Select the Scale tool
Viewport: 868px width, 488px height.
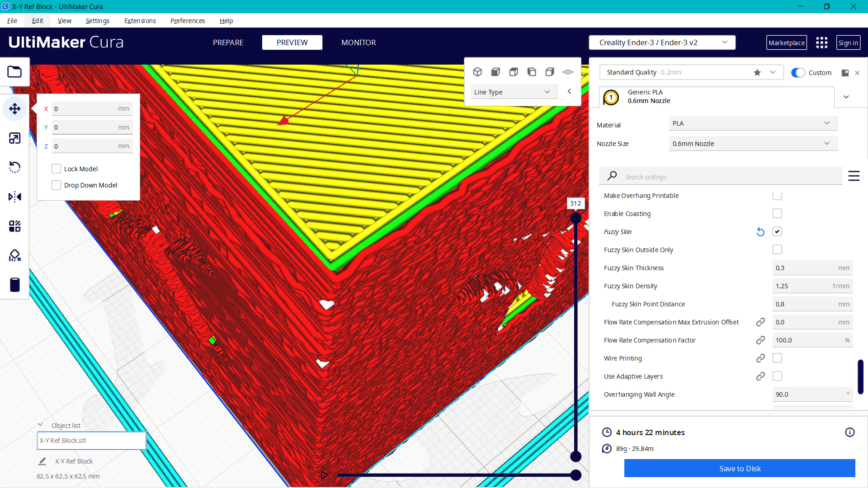pos(15,138)
